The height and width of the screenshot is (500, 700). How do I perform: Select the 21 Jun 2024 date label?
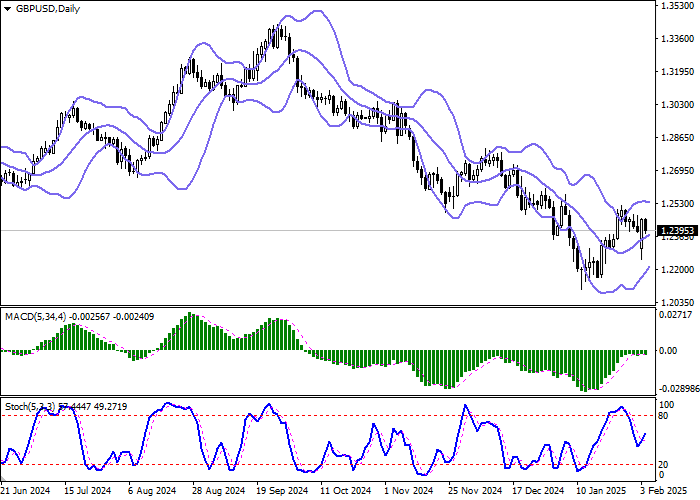pyautogui.click(x=28, y=492)
